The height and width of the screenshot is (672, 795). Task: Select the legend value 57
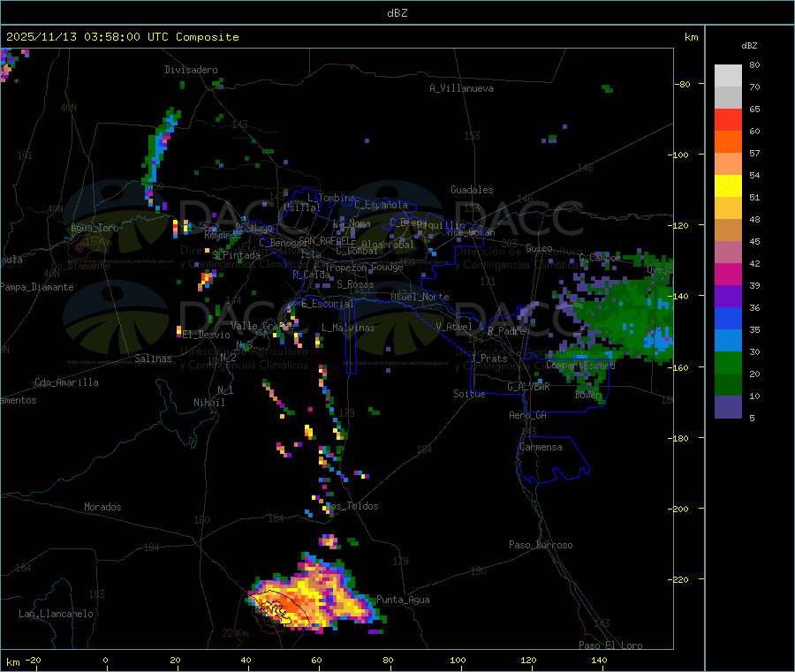pyautogui.click(x=754, y=153)
